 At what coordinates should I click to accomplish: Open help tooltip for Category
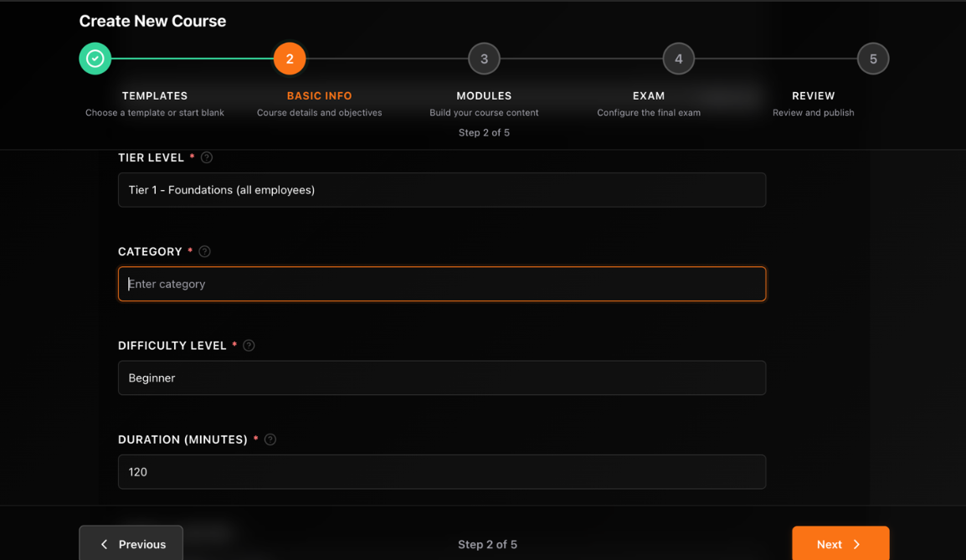pyautogui.click(x=204, y=250)
